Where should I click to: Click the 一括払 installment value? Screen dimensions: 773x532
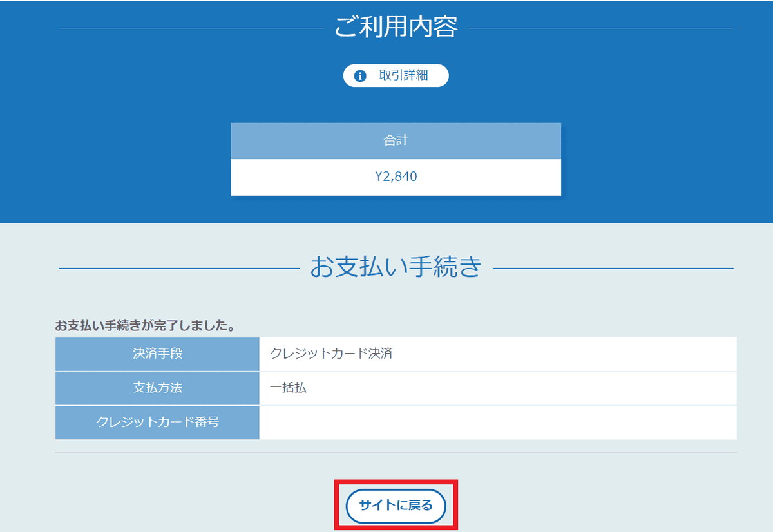coord(285,388)
